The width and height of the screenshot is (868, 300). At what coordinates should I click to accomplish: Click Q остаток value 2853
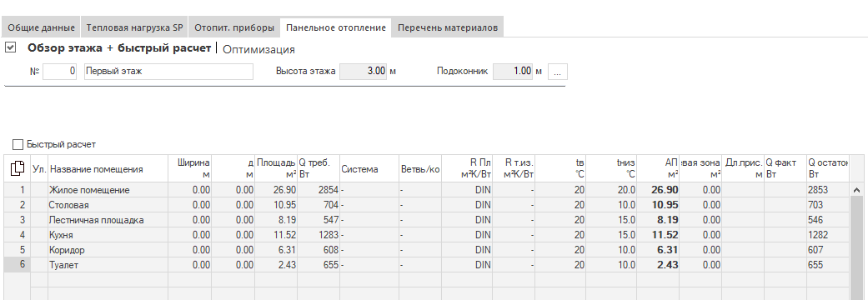828,190
